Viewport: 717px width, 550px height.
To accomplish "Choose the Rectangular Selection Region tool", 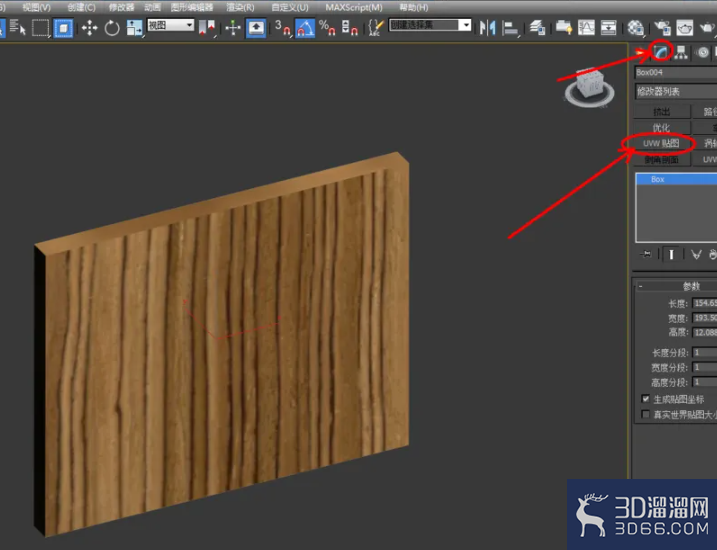I will (x=40, y=28).
